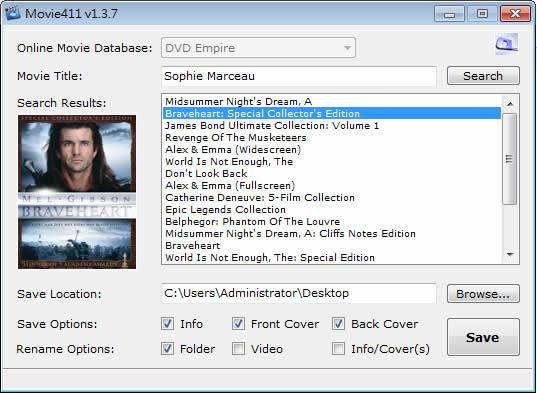The width and height of the screenshot is (537, 393).
Task: Enable the Info/Cover(s) rename option
Action: pyautogui.click(x=338, y=349)
